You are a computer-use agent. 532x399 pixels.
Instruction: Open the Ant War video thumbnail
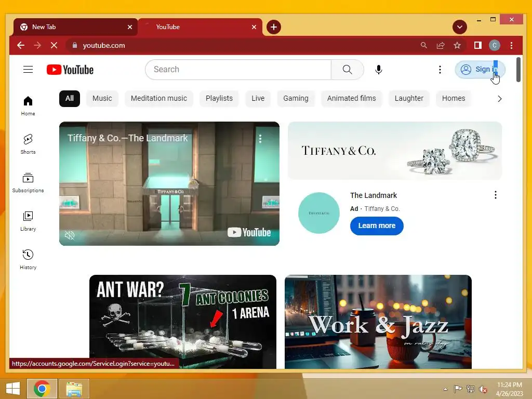(x=183, y=322)
